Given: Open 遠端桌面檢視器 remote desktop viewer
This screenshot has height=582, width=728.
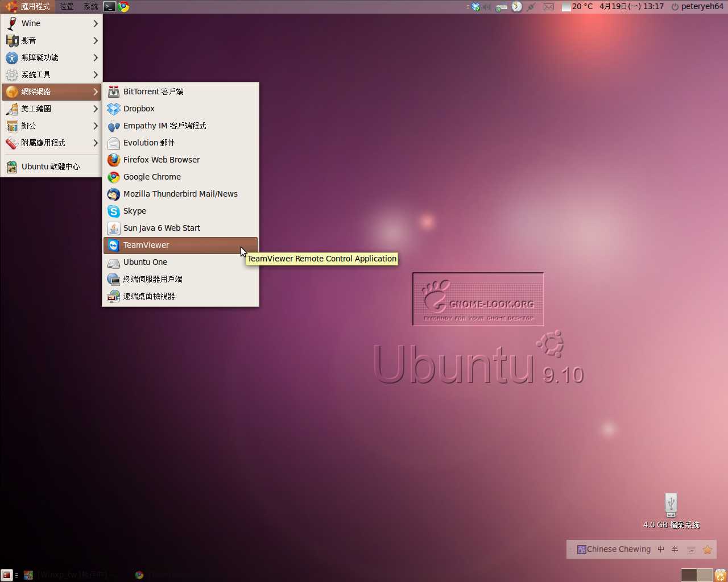Looking at the screenshot, I should point(180,296).
